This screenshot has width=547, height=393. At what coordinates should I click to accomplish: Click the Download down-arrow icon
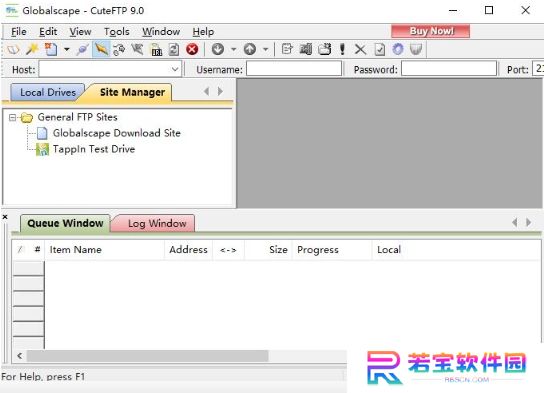coord(218,49)
